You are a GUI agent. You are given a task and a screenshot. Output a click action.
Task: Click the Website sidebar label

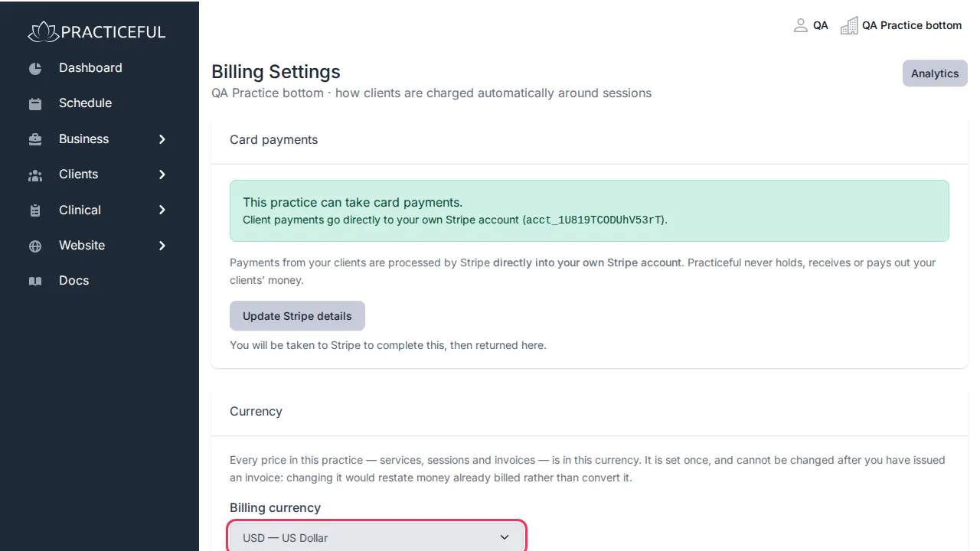[x=82, y=246]
